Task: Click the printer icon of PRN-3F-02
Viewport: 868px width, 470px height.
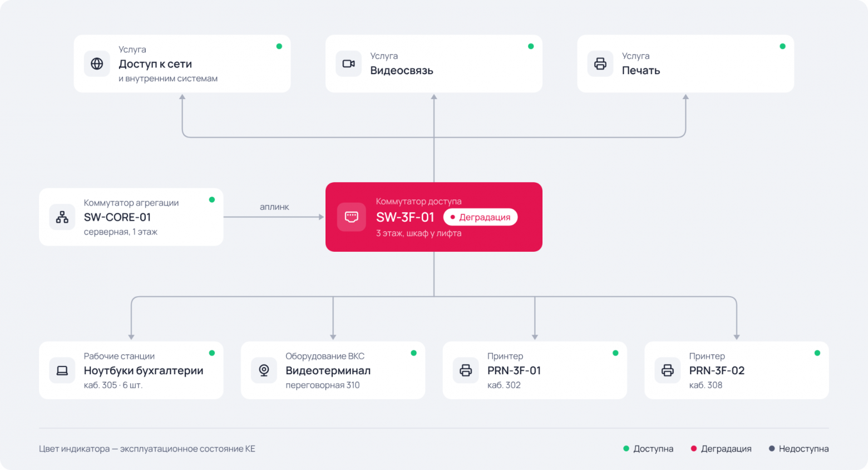Action: 668,370
